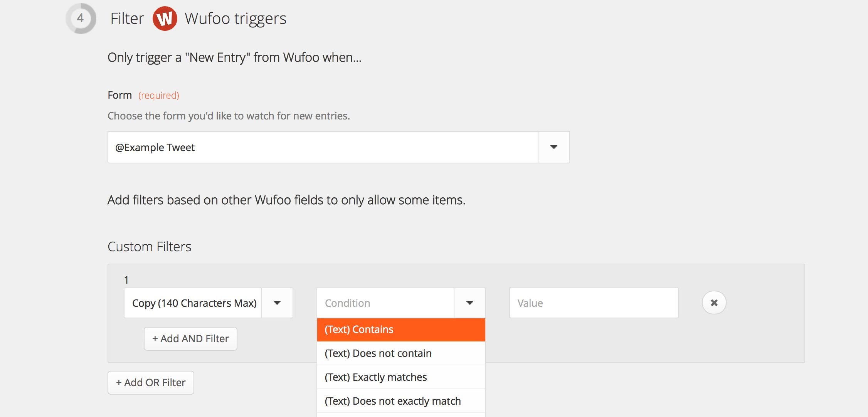Click the "Filter" step title
The width and height of the screenshot is (868, 417).
point(127,18)
